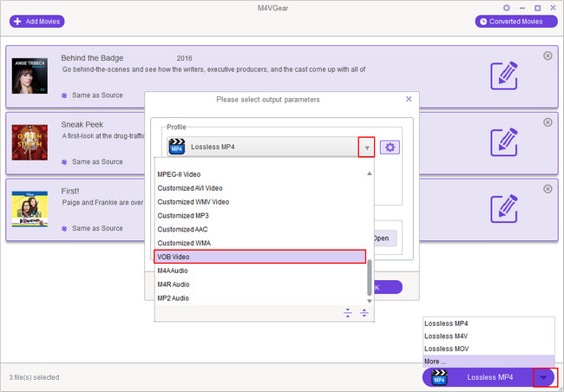The image size is (564, 392).
Task: Select Customized WMV Video profile
Action: (260, 202)
